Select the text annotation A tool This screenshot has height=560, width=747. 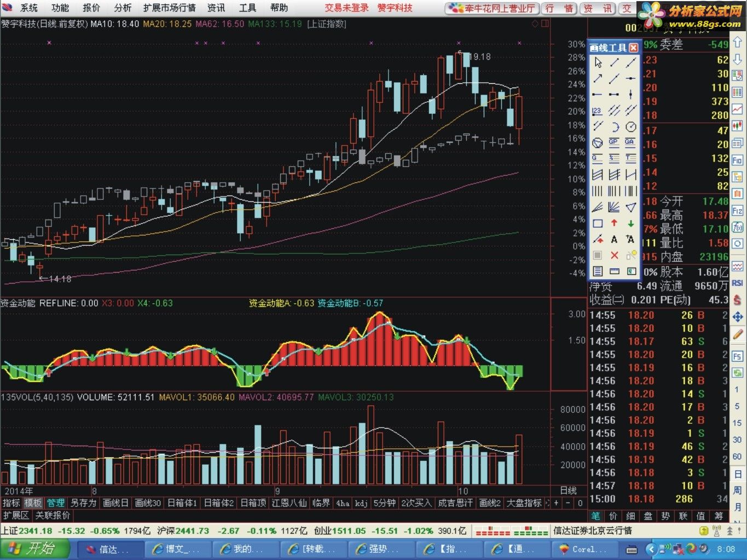[614, 239]
